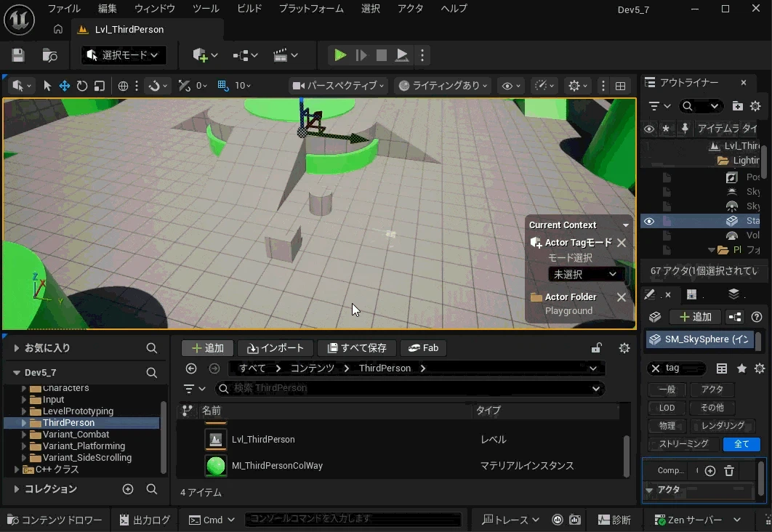Open viewport layout grid icon

pyautogui.click(x=620, y=86)
